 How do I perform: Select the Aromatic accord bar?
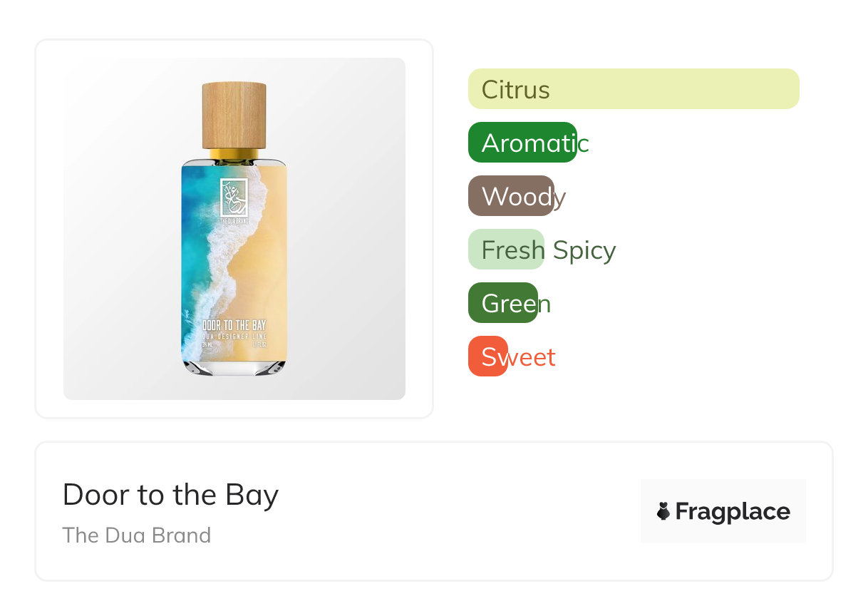(x=522, y=143)
